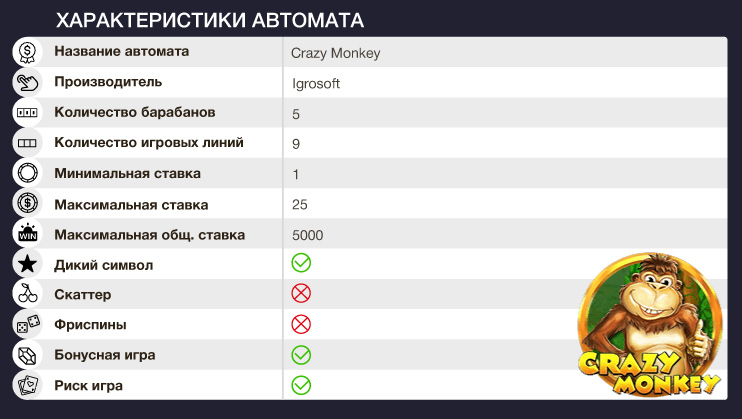Click the green checkmark for Дикий символ
This screenshot has height=419, width=742.
pos(301,264)
